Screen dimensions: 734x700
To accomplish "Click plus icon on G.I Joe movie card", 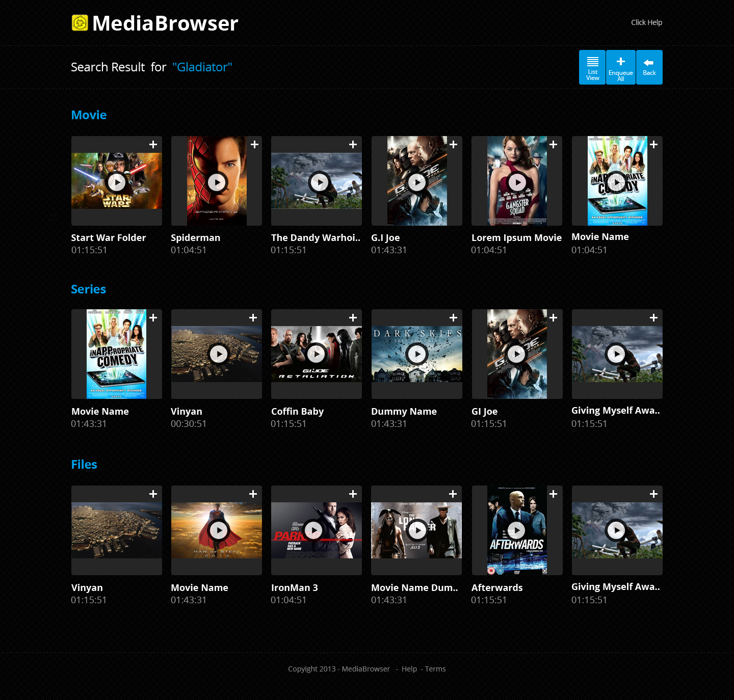I will click(454, 145).
